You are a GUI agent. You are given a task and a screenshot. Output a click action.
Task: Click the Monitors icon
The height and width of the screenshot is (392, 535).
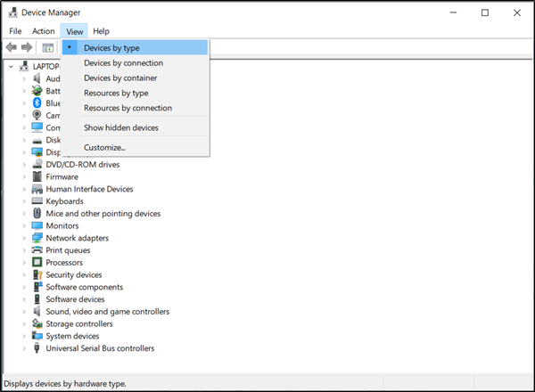tap(37, 225)
